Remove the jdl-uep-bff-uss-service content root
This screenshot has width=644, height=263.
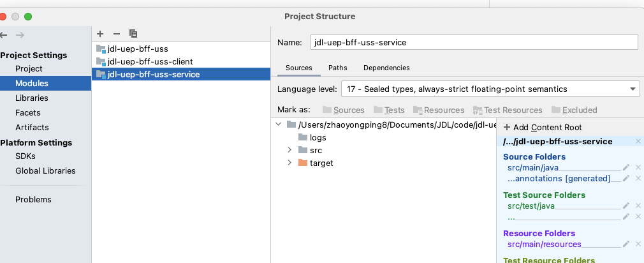[x=638, y=141]
